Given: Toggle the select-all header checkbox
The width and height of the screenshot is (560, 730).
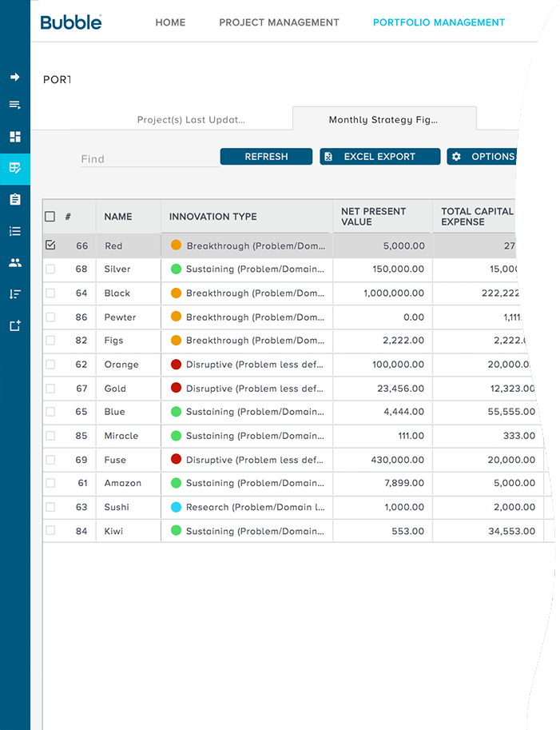Looking at the screenshot, I should [50, 217].
